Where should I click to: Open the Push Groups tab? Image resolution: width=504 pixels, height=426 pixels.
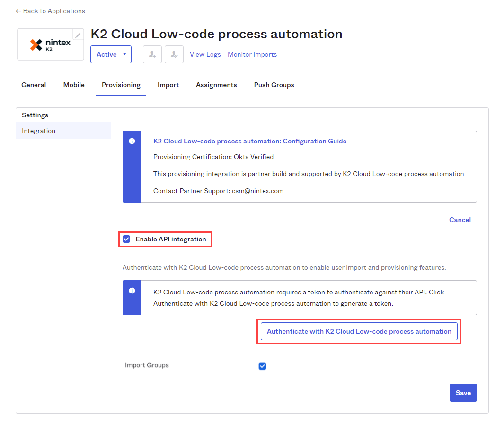[274, 85]
